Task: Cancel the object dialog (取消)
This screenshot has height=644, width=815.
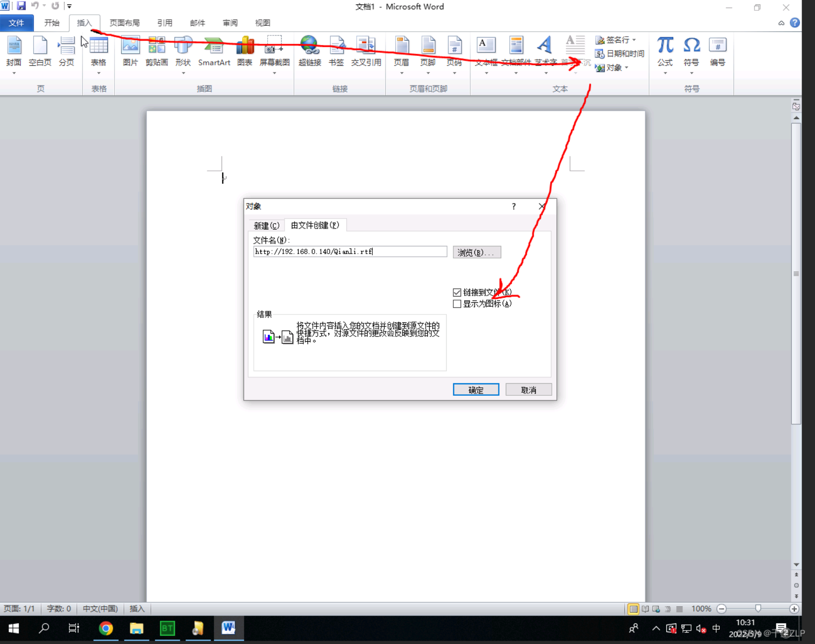Action: click(x=529, y=390)
